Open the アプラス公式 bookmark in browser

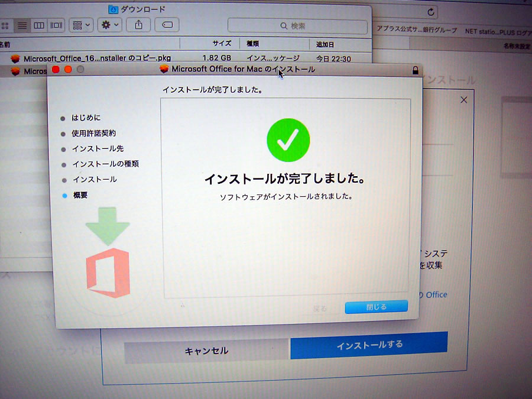pyautogui.click(x=417, y=30)
